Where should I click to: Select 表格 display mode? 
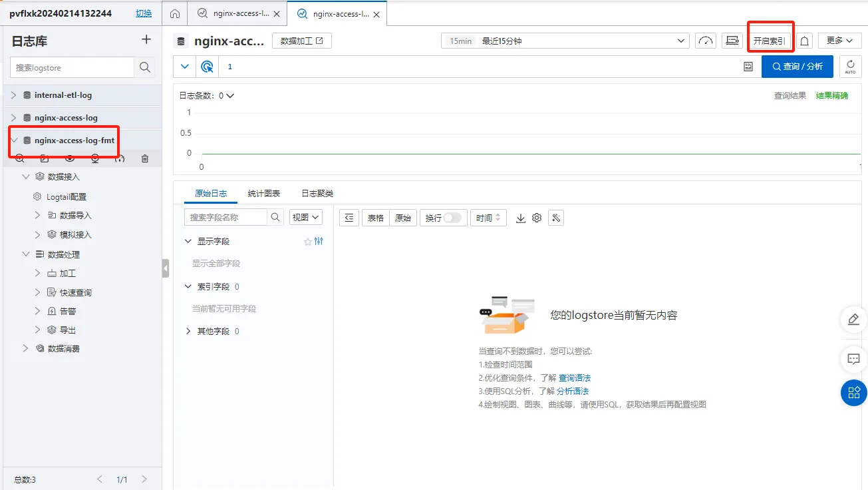click(376, 218)
